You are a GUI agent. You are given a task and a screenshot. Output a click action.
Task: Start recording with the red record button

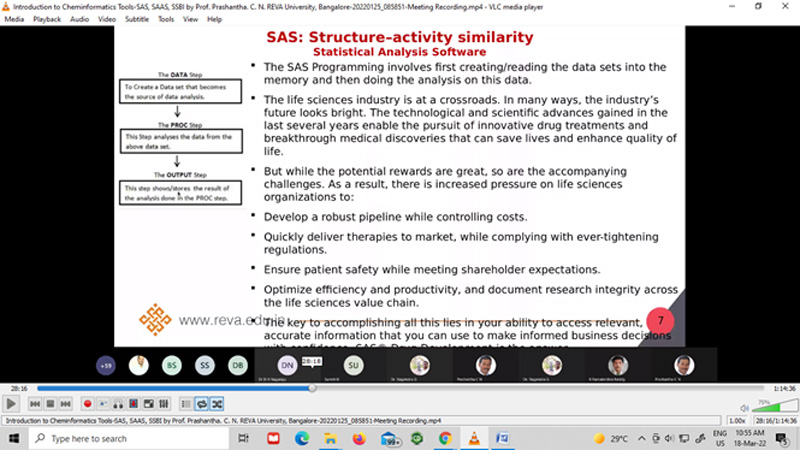87,404
